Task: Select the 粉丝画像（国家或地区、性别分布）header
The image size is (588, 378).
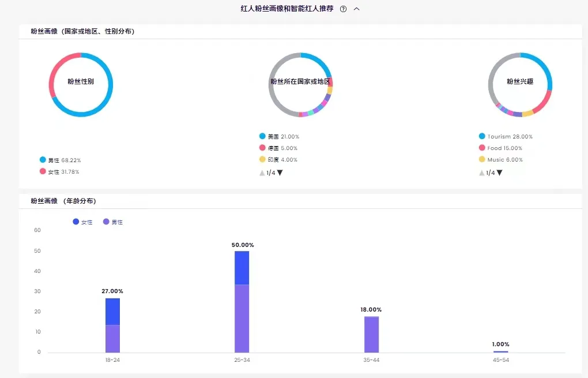Action: tap(81, 31)
